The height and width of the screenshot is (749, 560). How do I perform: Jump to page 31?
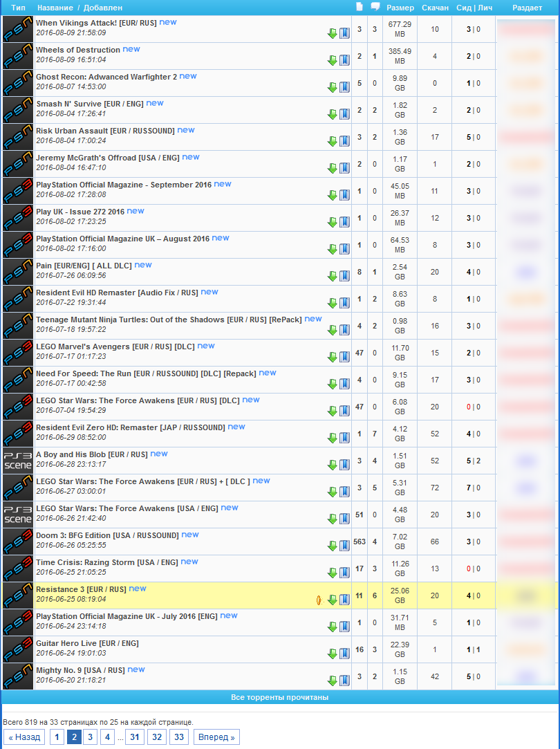point(135,737)
